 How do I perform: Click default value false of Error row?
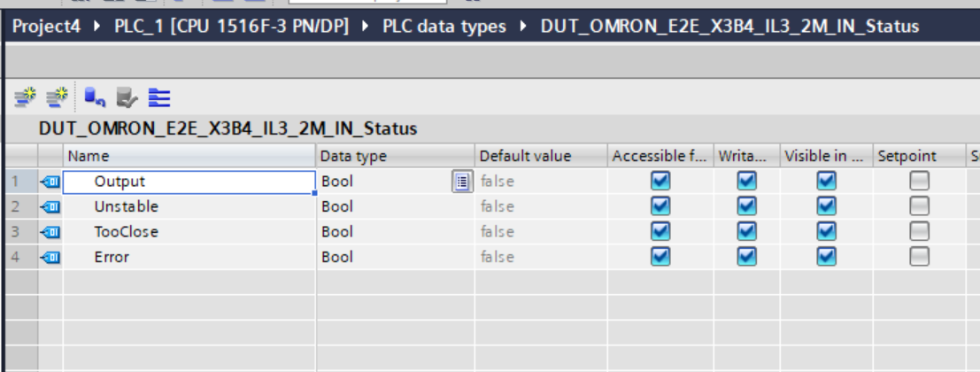coord(498,256)
